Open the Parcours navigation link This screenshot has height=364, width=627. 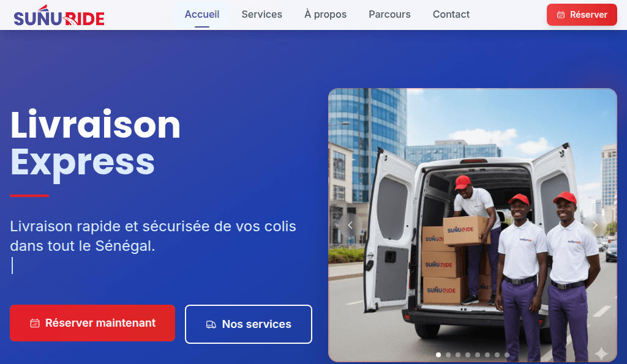click(389, 15)
